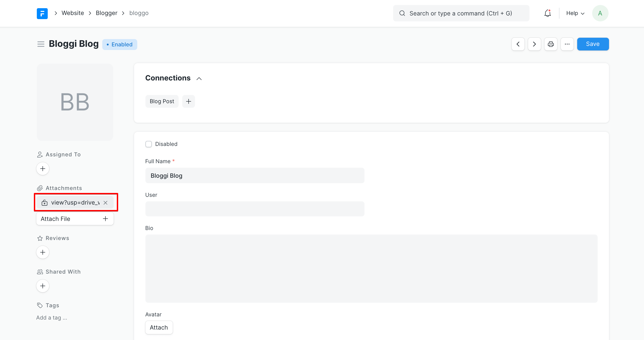The height and width of the screenshot is (340, 644).
Task: Add a new Blog Post connection
Action: 189,101
